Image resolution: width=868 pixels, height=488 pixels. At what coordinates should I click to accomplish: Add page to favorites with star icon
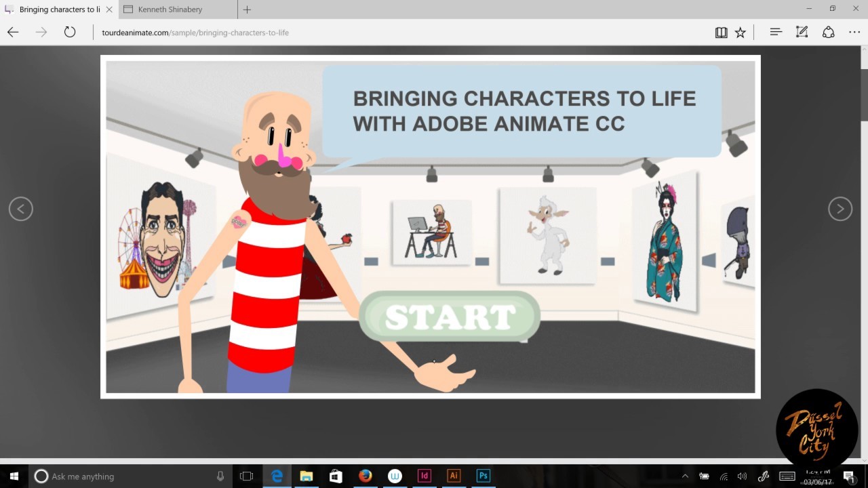(741, 32)
